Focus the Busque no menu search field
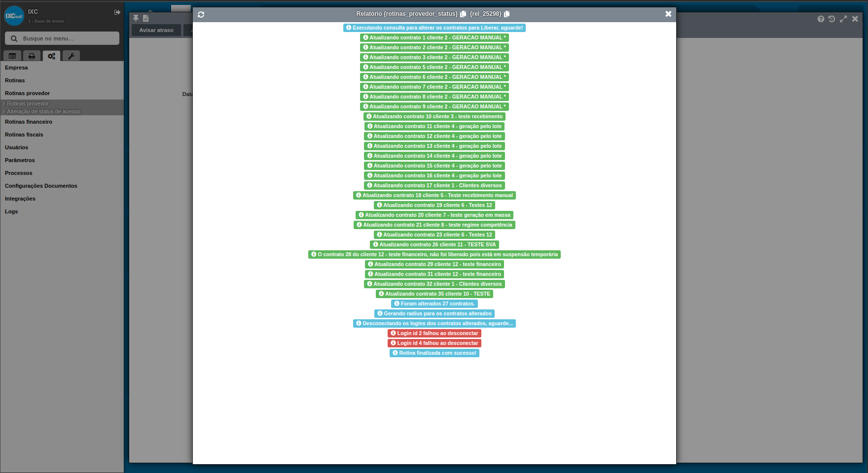868x473 pixels. pos(62,38)
